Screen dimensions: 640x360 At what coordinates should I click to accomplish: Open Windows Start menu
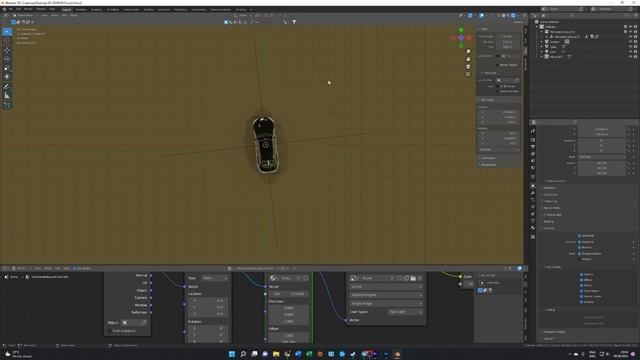(232, 354)
